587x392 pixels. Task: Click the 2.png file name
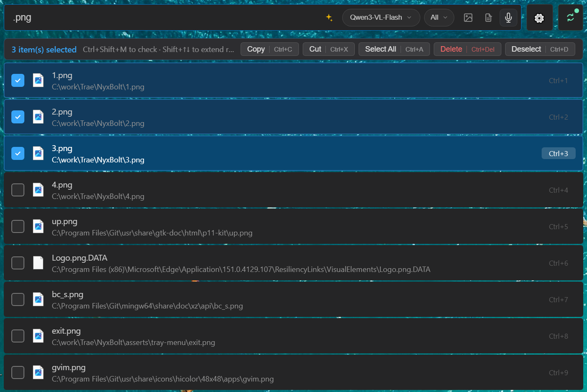62,112
